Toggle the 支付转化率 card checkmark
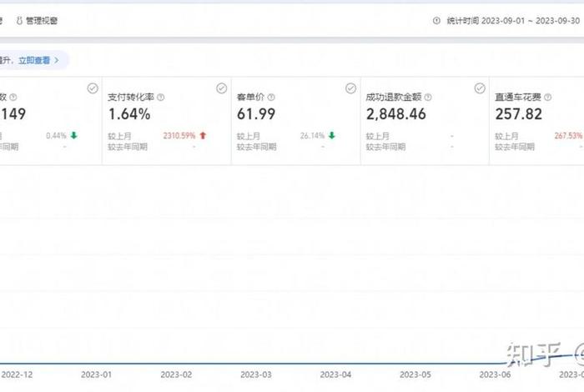This screenshot has height=392, width=584. (222, 88)
